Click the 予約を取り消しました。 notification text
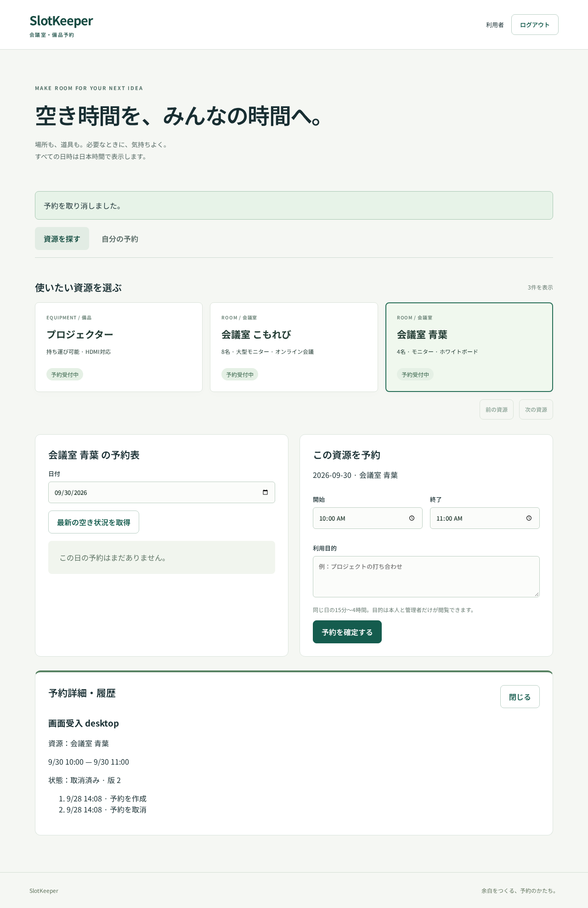The height and width of the screenshot is (908, 588). point(83,206)
